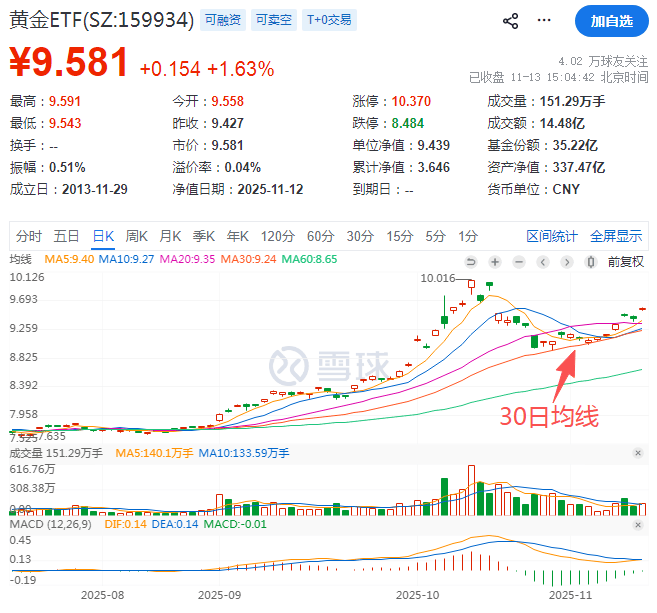This screenshot has height=613, width=657.
Task: Click the T+0交易 tag
Action: [329, 20]
